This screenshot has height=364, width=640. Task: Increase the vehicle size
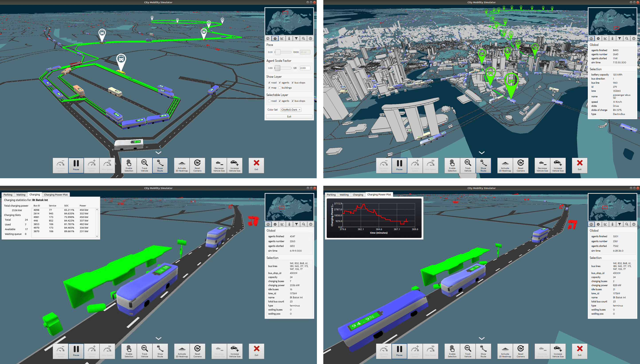pyautogui.click(x=235, y=165)
